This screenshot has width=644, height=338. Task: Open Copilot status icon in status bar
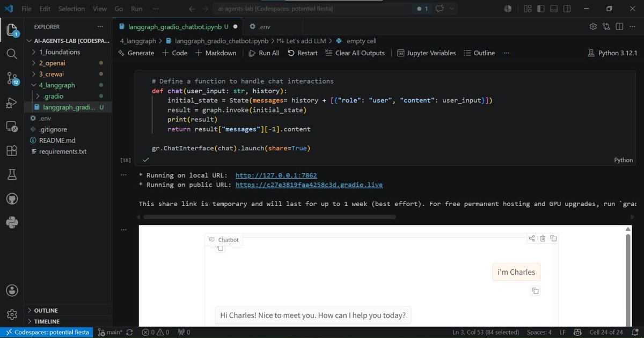click(578, 333)
